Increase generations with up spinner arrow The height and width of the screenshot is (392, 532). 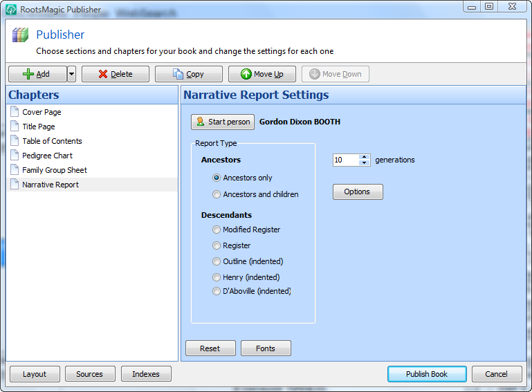pyautogui.click(x=364, y=157)
